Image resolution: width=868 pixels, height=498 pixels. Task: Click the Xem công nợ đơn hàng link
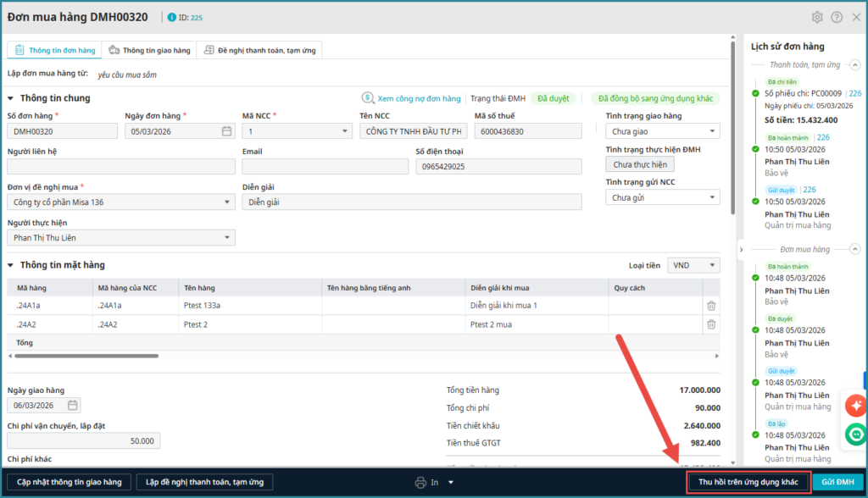pyautogui.click(x=418, y=98)
